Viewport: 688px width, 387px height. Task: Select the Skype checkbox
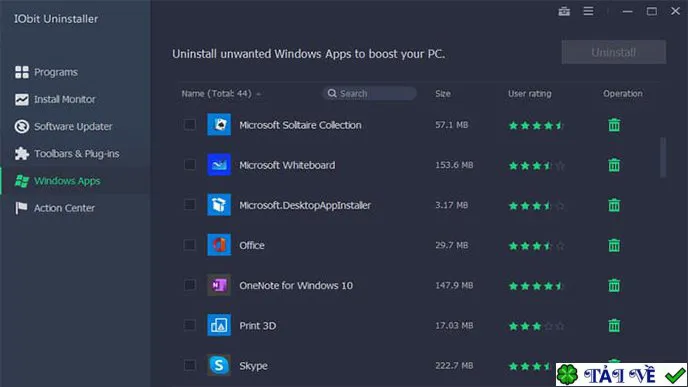pos(190,365)
